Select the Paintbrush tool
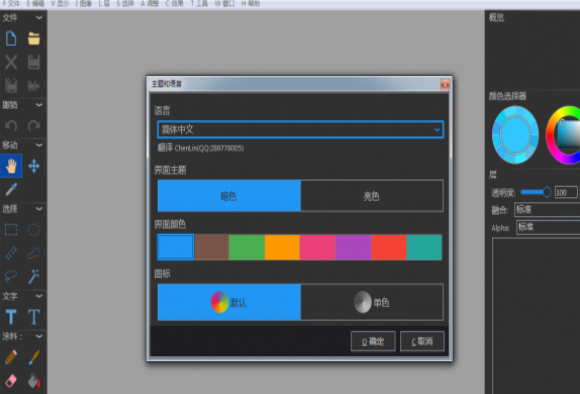The width and height of the screenshot is (580, 394). pos(34,357)
